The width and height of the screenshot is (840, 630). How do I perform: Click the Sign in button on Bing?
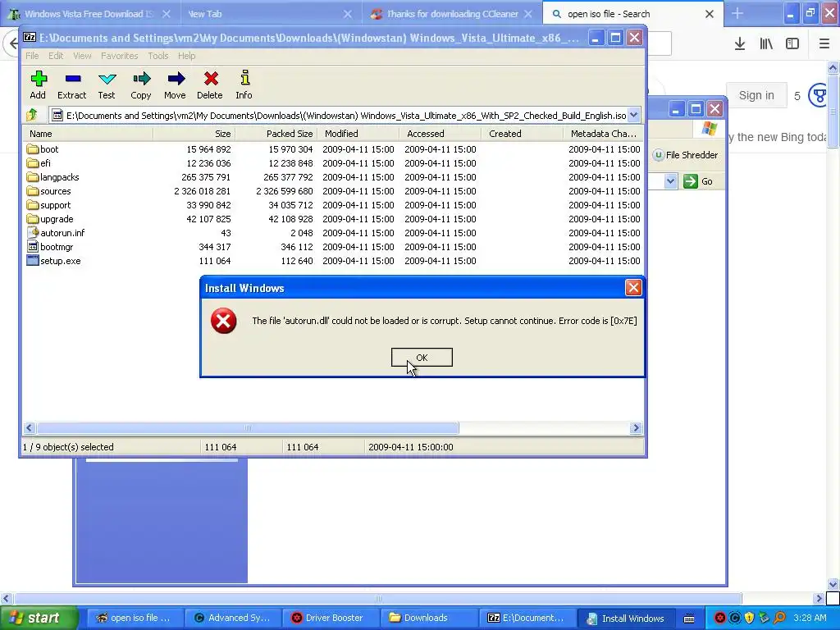(x=756, y=95)
